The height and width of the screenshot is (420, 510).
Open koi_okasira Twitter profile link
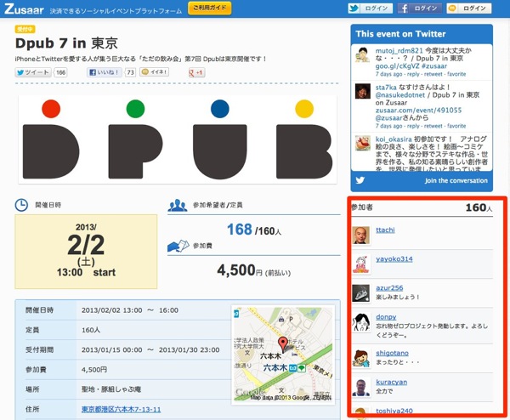point(394,139)
